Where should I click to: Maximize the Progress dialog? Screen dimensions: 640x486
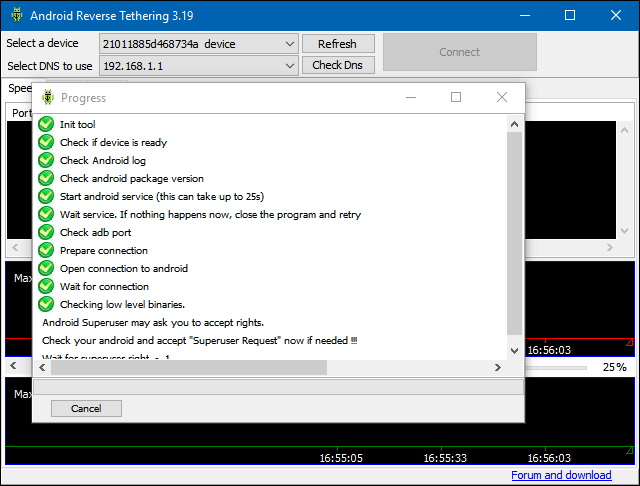(x=456, y=97)
